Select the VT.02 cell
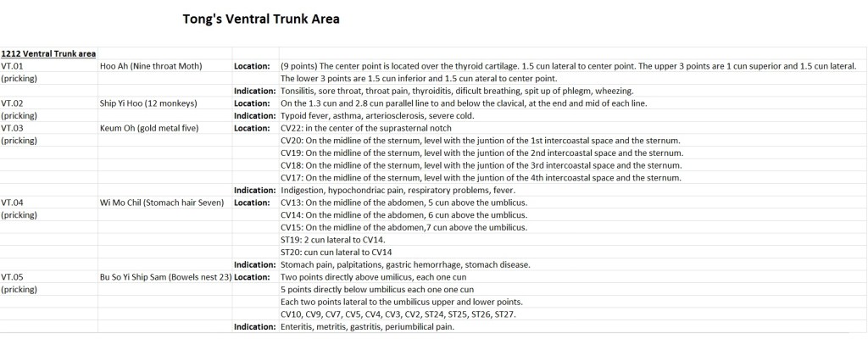The width and height of the screenshot is (868, 350). coord(13,103)
